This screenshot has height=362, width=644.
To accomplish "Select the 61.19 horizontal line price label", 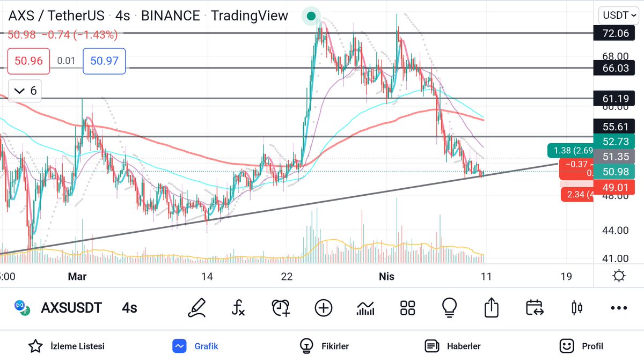I will click(x=615, y=98).
